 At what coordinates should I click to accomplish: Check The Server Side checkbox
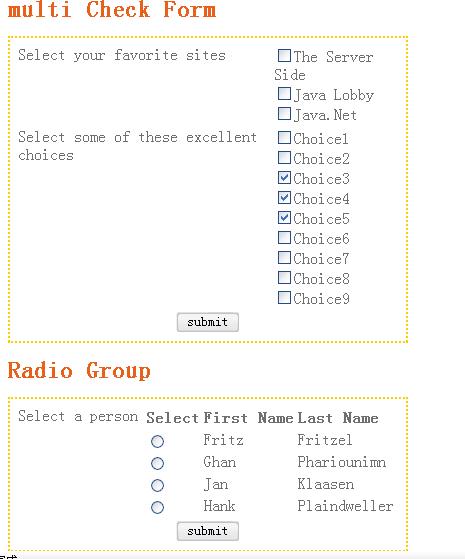(284, 56)
